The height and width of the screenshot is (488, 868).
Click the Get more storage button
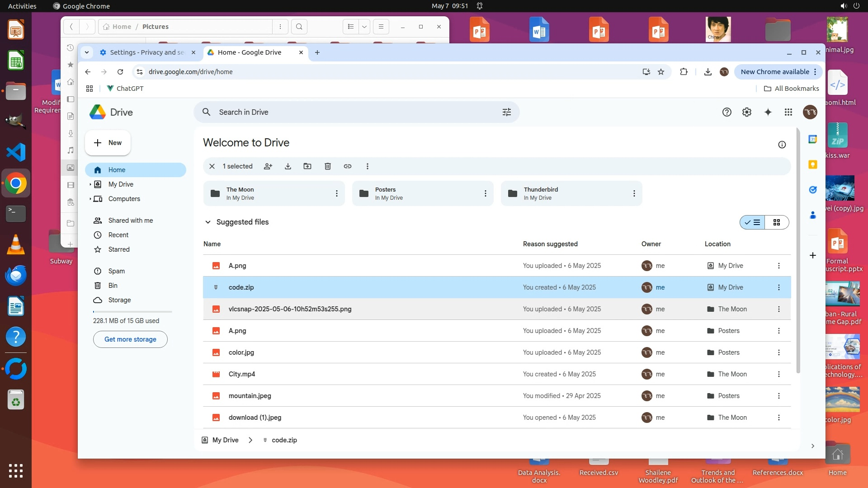pos(130,339)
